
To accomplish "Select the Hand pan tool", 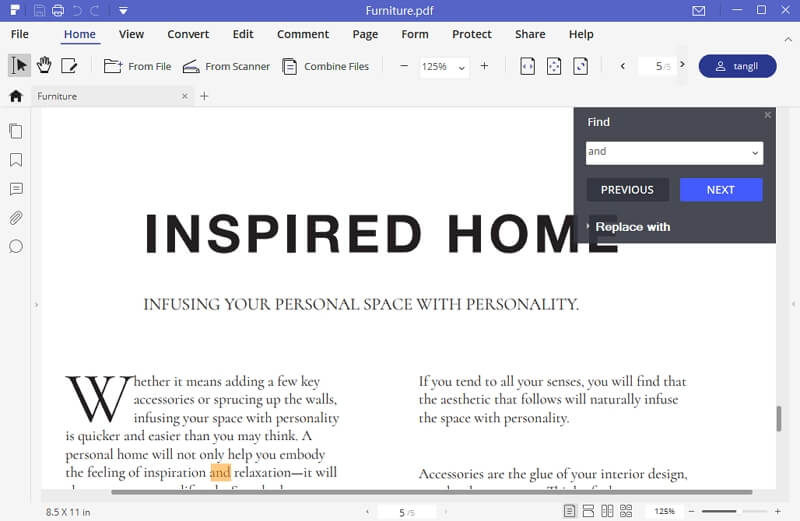I will click(44, 66).
